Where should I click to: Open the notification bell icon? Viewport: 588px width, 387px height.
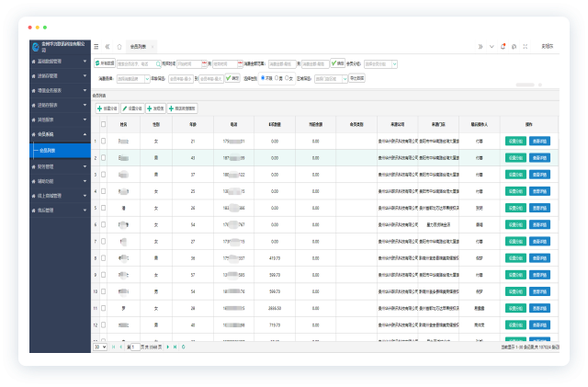pos(503,47)
